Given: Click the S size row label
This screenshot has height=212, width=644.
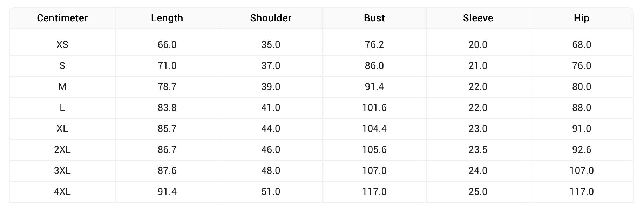Looking at the screenshot, I should [x=62, y=66].
